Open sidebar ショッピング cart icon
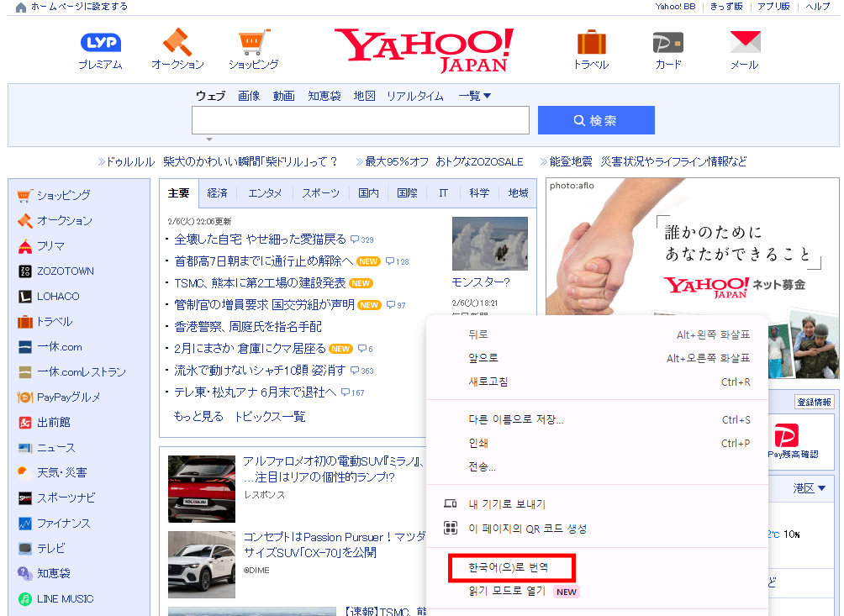The image size is (844, 616). [24, 195]
